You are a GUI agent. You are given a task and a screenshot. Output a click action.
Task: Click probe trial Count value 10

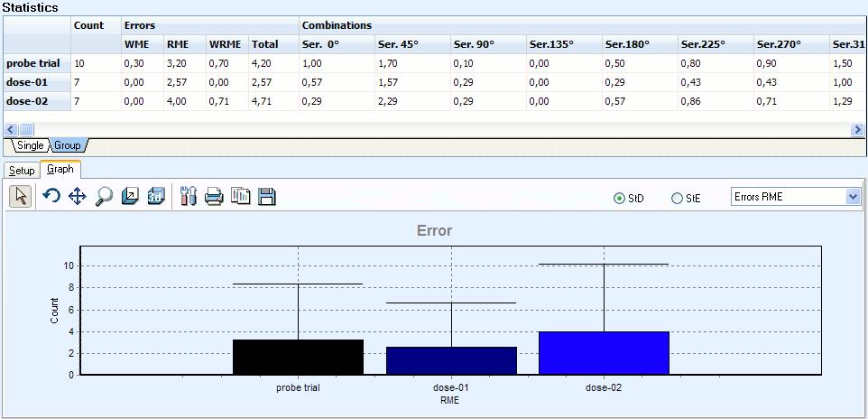79,64
